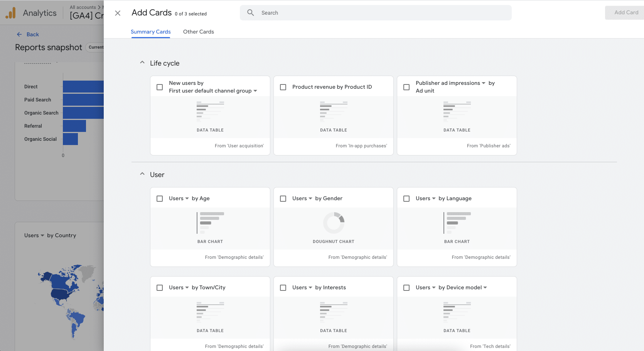The image size is (644, 351).
Task: Select the Users by Age card checkbox
Action: pyautogui.click(x=160, y=199)
